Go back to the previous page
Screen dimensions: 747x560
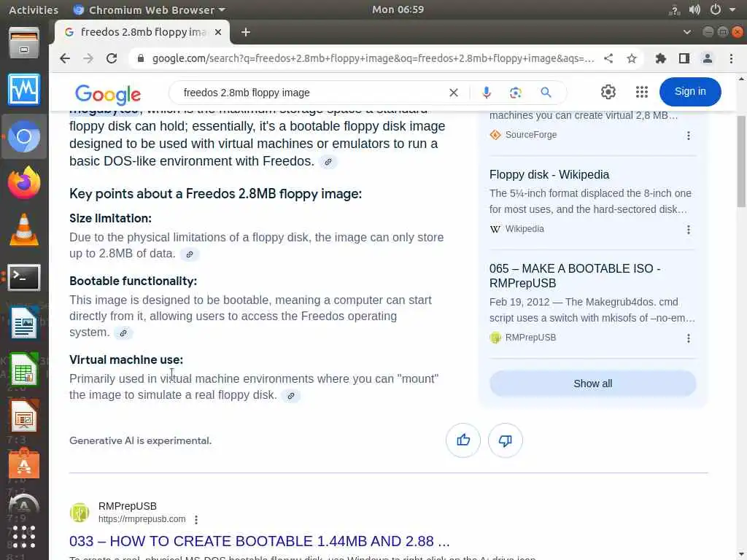point(65,58)
